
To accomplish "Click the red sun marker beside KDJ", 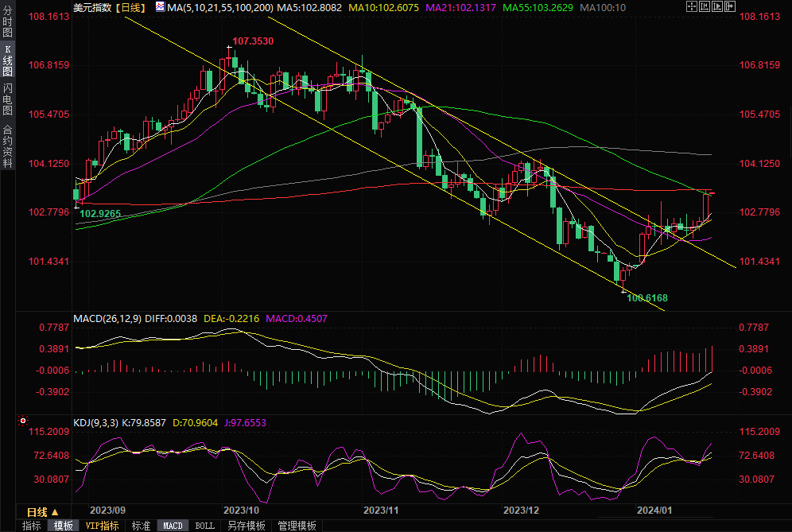I will click(23, 421).
